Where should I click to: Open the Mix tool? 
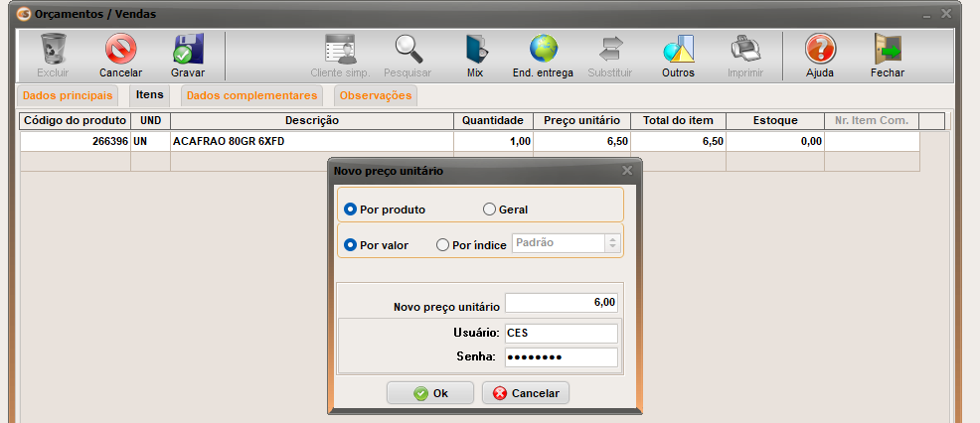click(x=475, y=49)
